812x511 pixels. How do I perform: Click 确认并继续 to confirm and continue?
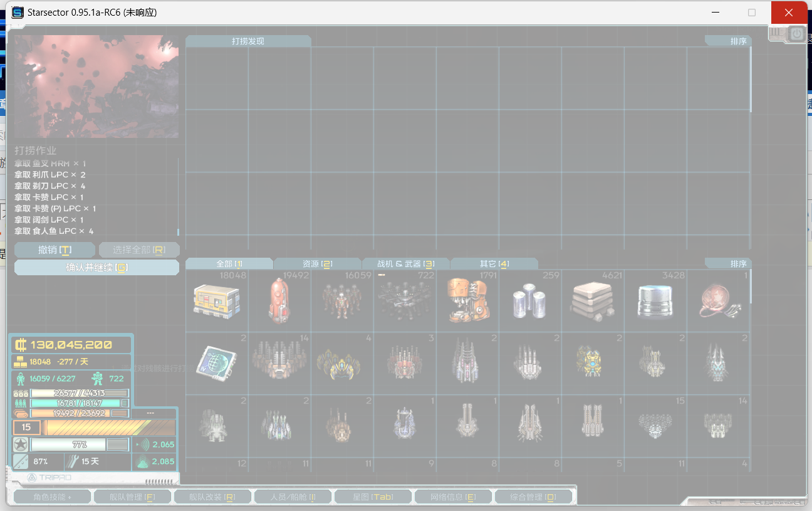(x=97, y=268)
